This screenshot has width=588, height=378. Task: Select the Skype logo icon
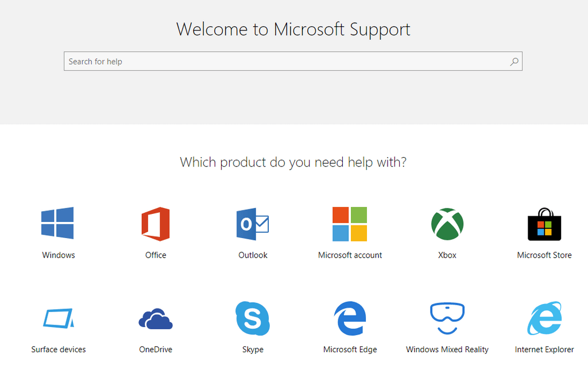253,318
